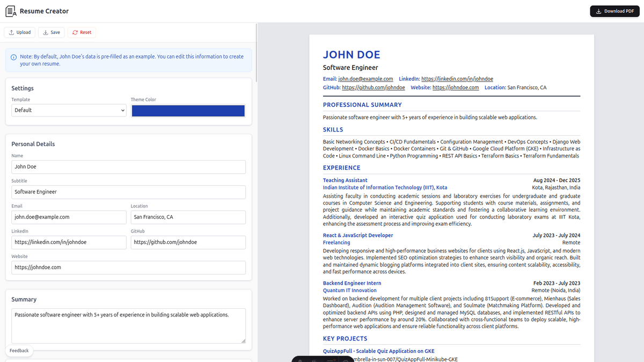Click the Upload button
The height and width of the screenshot is (362, 644).
point(20,32)
